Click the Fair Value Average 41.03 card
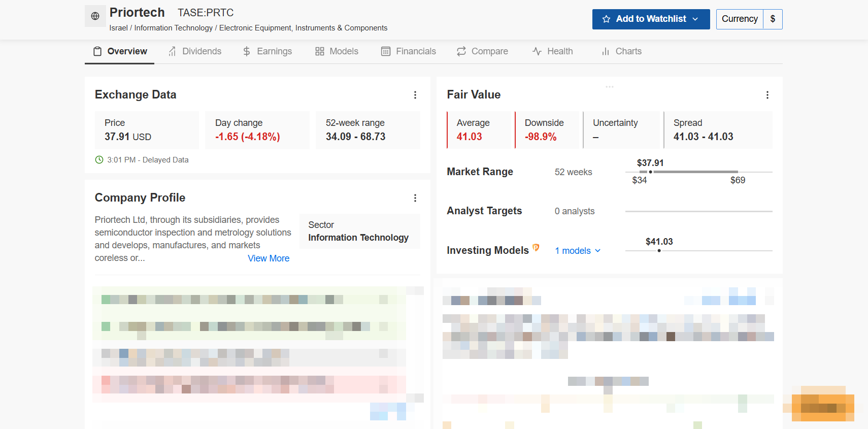 (479, 130)
